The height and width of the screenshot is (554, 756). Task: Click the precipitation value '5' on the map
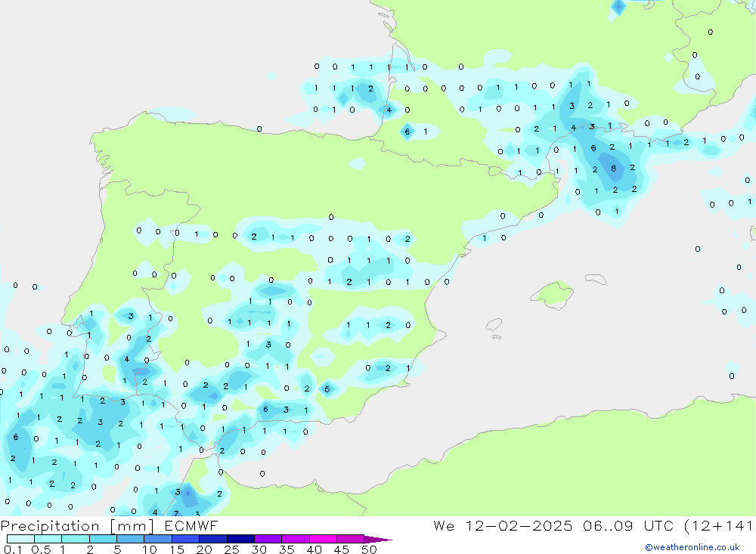(x=327, y=389)
